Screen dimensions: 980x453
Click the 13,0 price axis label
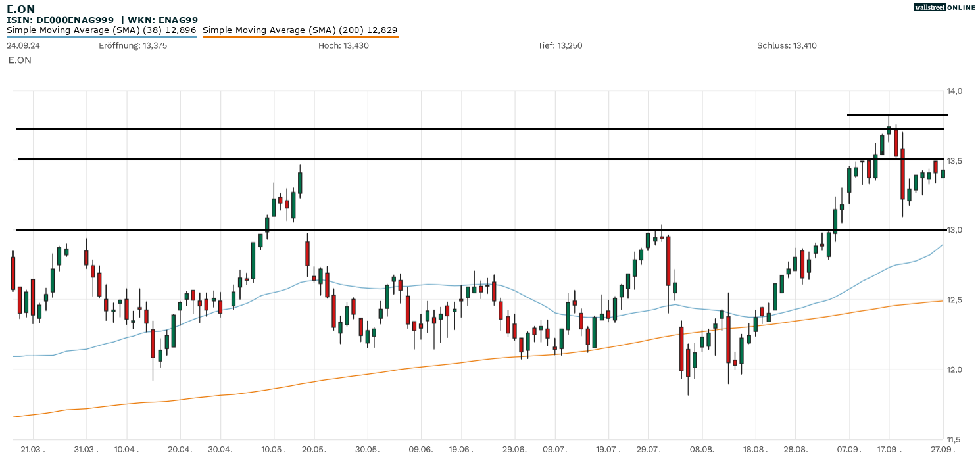pyautogui.click(x=954, y=230)
